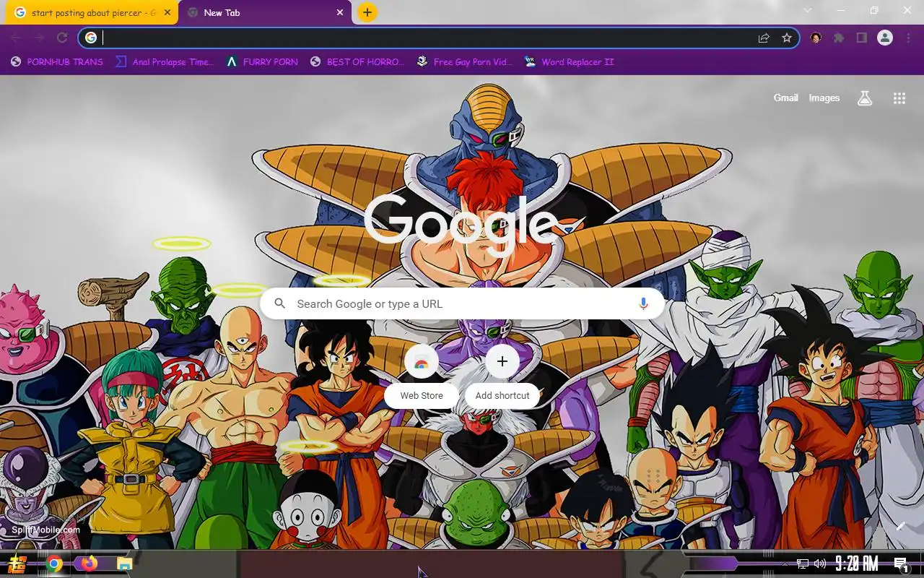
Task: Open Chrome from the taskbar
Action: click(x=54, y=564)
